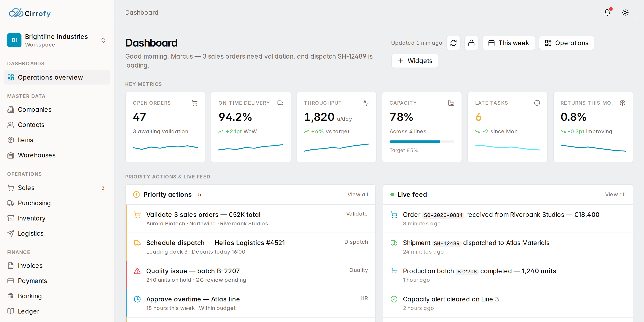
Task: Click the Late Tasks sparkline chart
Action: [507, 147]
